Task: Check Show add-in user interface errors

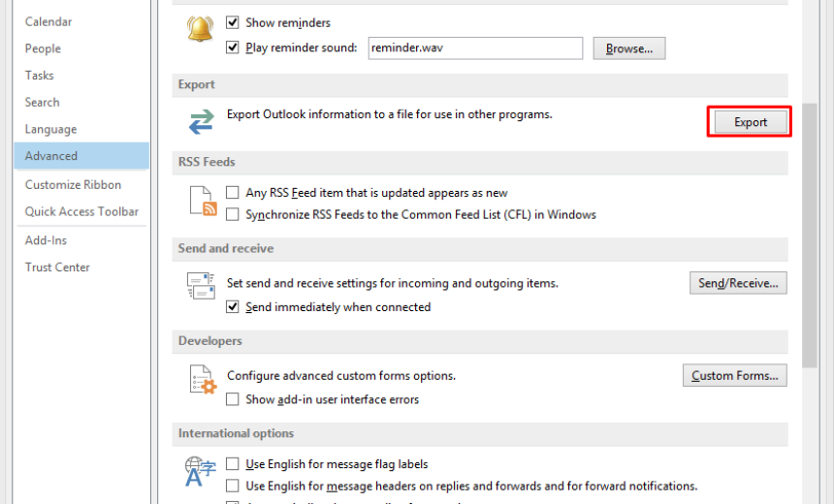Action: coord(233,399)
